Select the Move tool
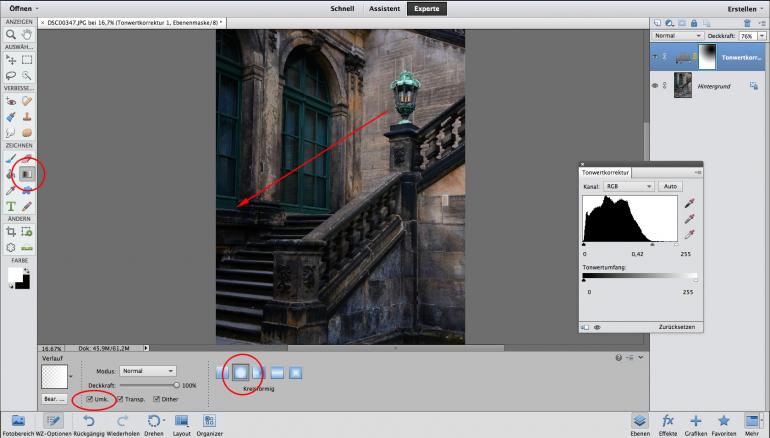770x438 pixels. tap(11, 59)
